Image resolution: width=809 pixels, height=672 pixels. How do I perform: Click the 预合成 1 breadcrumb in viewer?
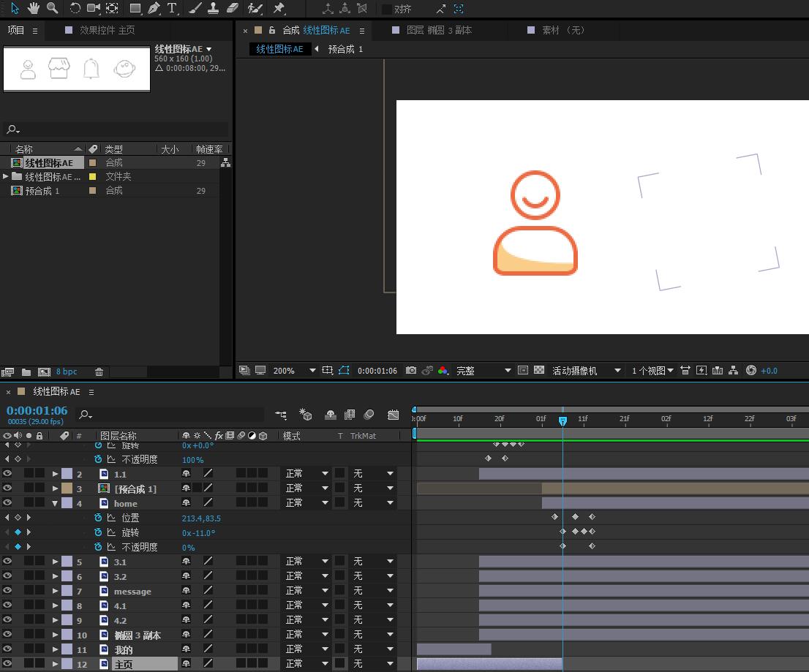pyautogui.click(x=345, y=49)
